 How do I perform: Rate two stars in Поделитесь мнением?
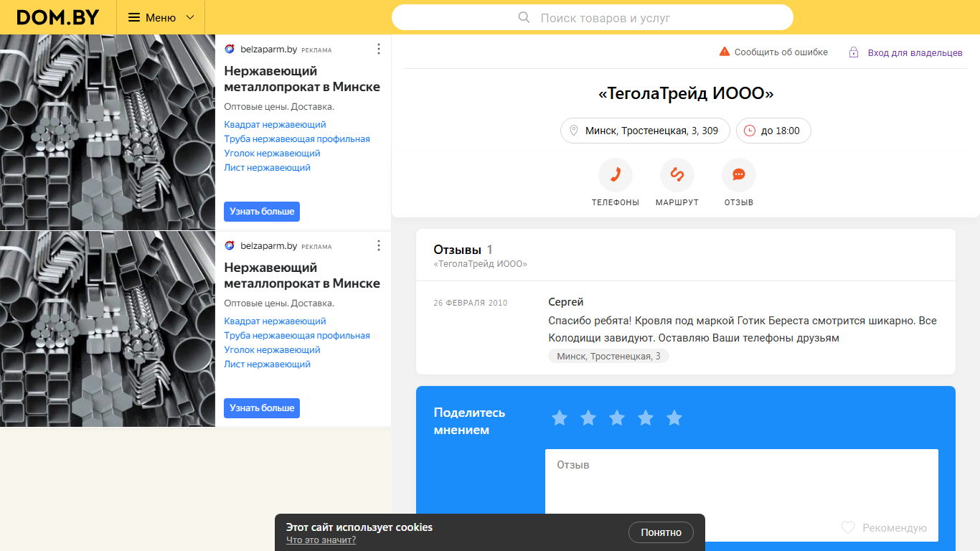pyautogui.click(x=588, y=418)
